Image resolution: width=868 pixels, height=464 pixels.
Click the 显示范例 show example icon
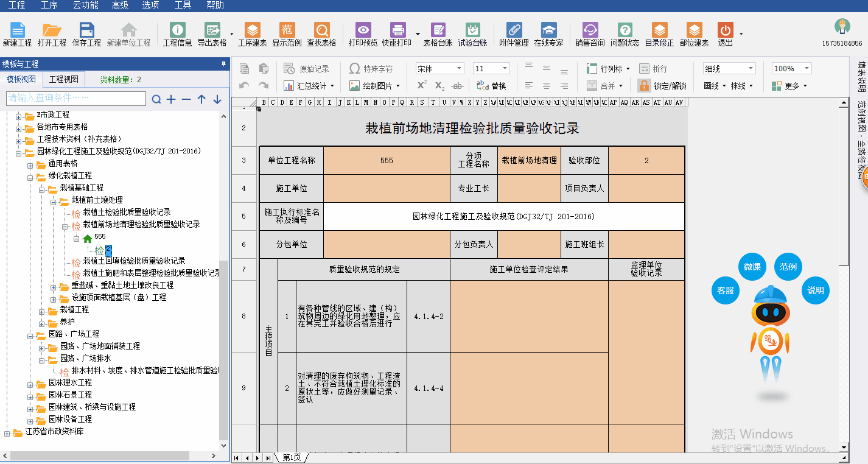click(x=287, y=34)
